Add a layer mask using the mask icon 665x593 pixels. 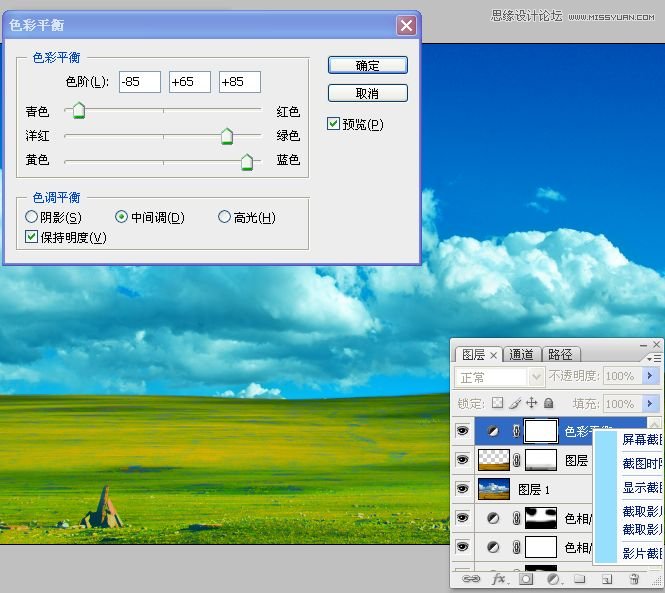(526, 579)
